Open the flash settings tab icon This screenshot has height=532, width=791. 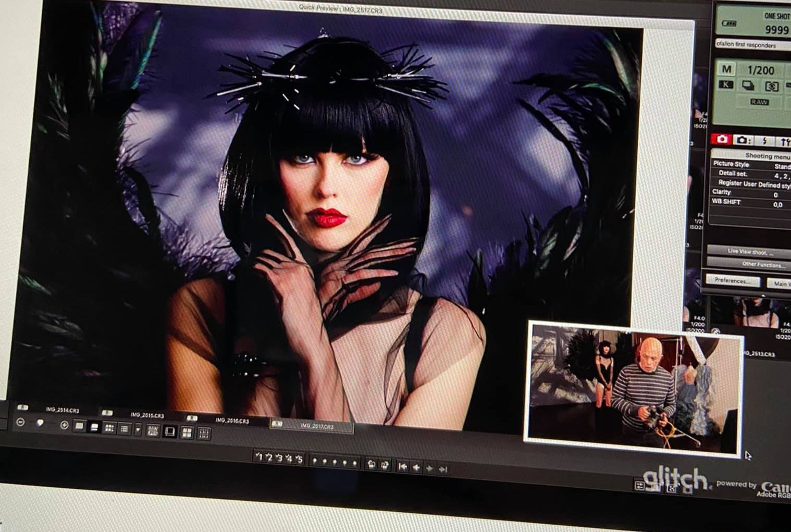(x=764, y=141)
